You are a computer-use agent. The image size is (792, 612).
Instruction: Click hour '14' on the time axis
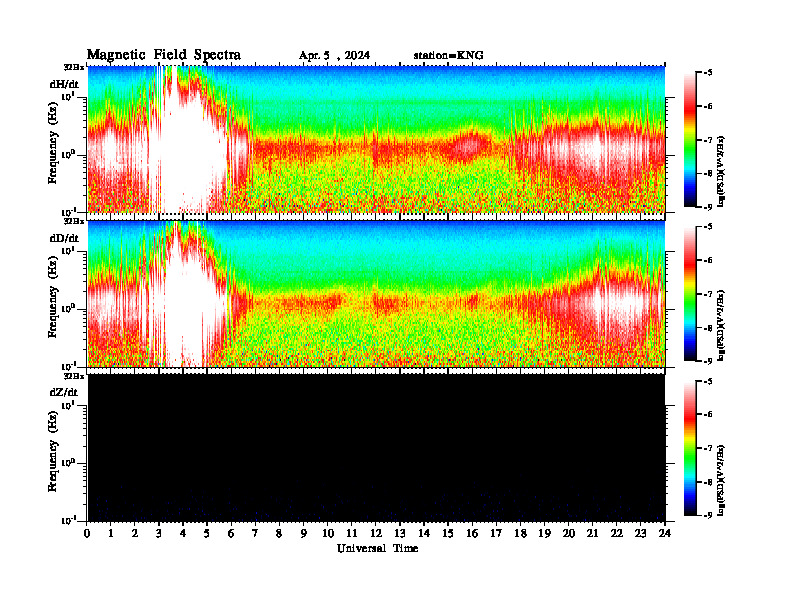424,533
